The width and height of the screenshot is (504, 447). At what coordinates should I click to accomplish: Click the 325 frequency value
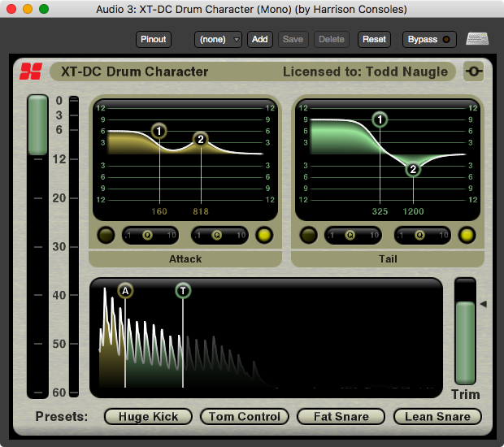(x=380, y=211)
